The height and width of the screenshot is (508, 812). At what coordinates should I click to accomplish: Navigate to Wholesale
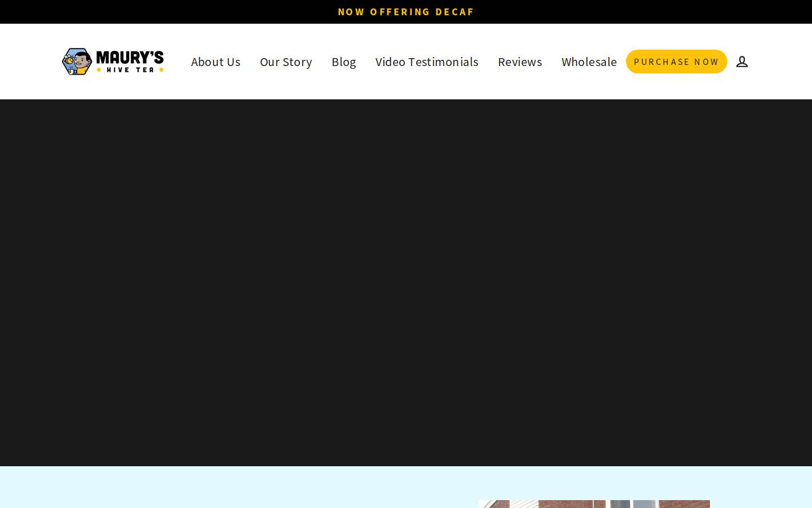pos(589,62)
